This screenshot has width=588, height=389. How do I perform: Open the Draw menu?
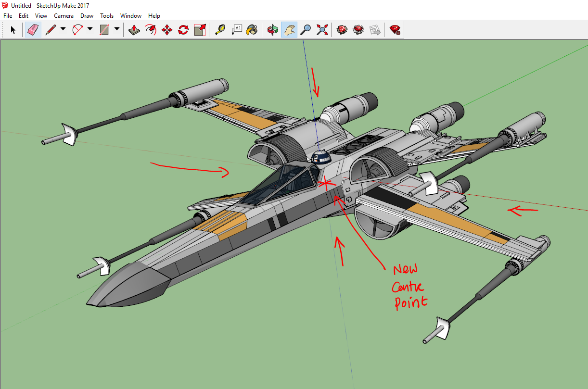[87, 15]
